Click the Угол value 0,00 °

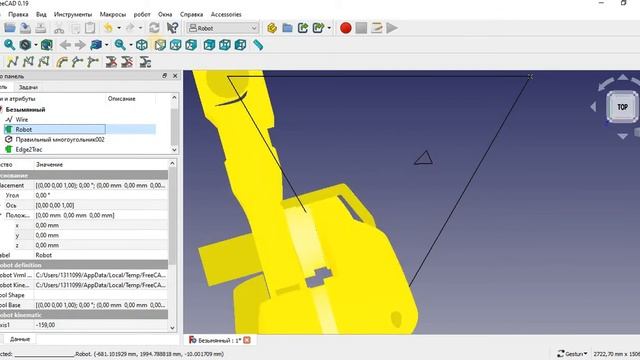101,195
